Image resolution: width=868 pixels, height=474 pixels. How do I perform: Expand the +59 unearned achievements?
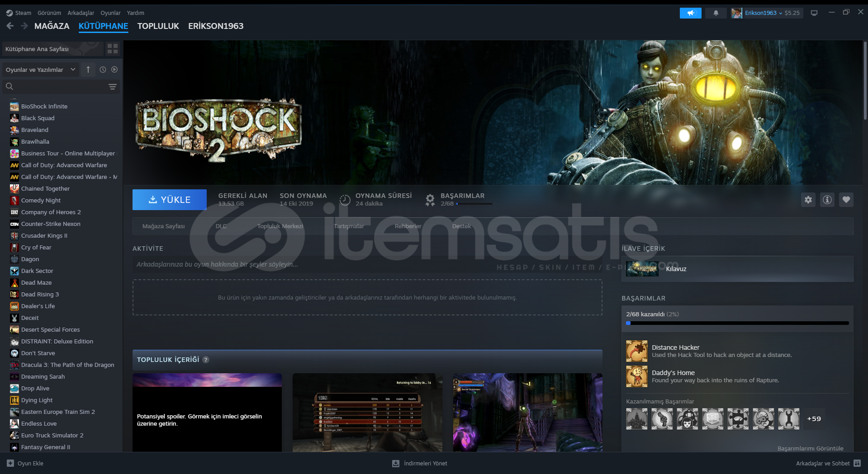tap(814, 419)
